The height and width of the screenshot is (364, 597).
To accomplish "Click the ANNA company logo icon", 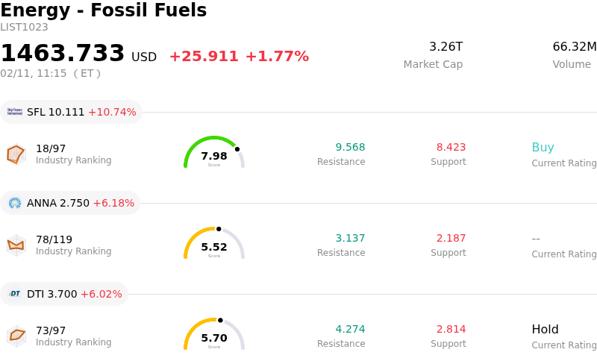I will (x=15, y=203).
